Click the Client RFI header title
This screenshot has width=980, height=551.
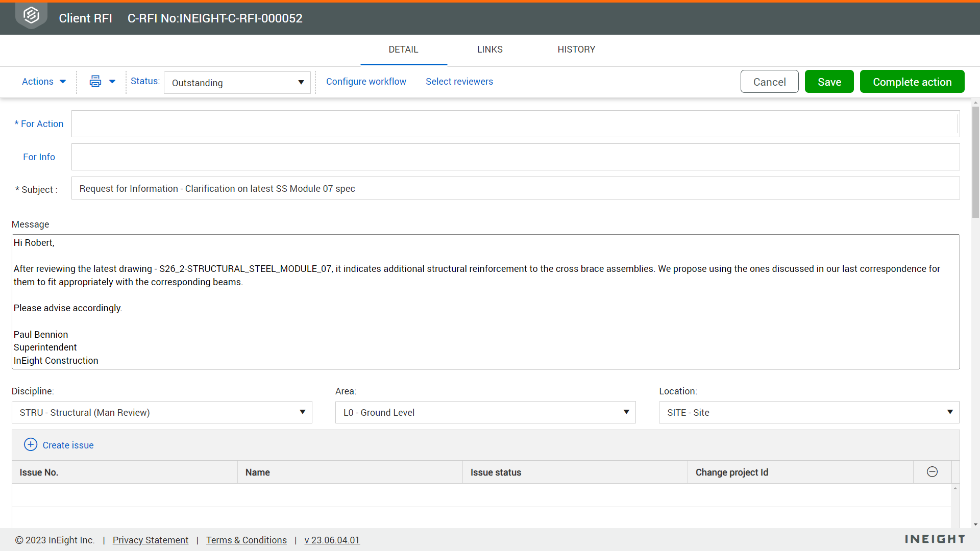coord(85,18)
